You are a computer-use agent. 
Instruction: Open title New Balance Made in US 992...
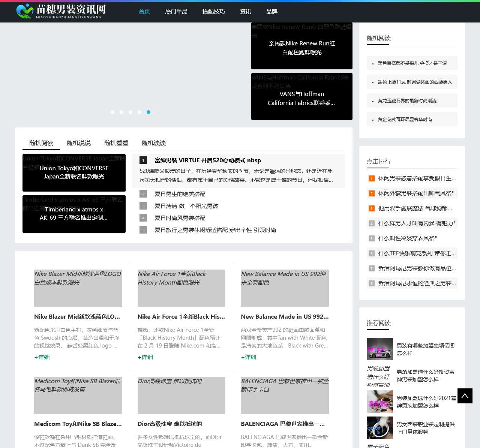click(x=285, y=316)
